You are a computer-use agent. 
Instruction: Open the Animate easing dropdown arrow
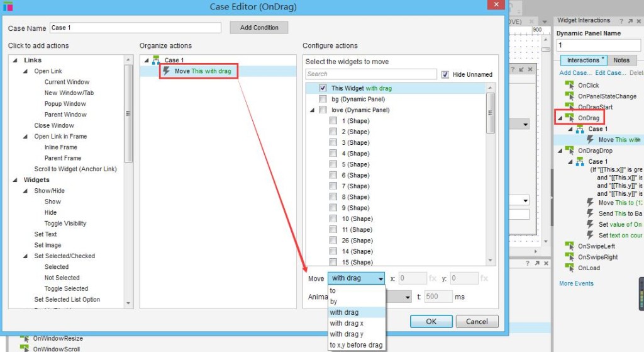pos(407,297)
